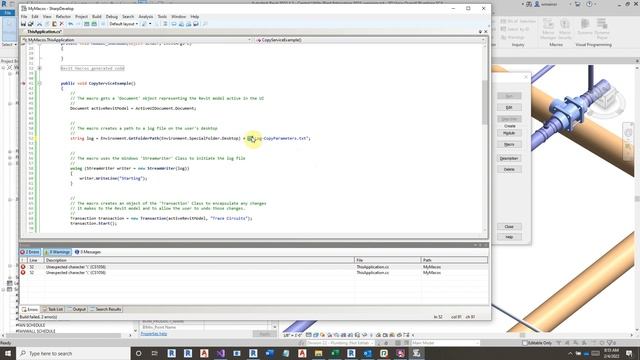The image size is (640, 360).
Task: Click the Line column header in errors list
Action: point(35,260)
